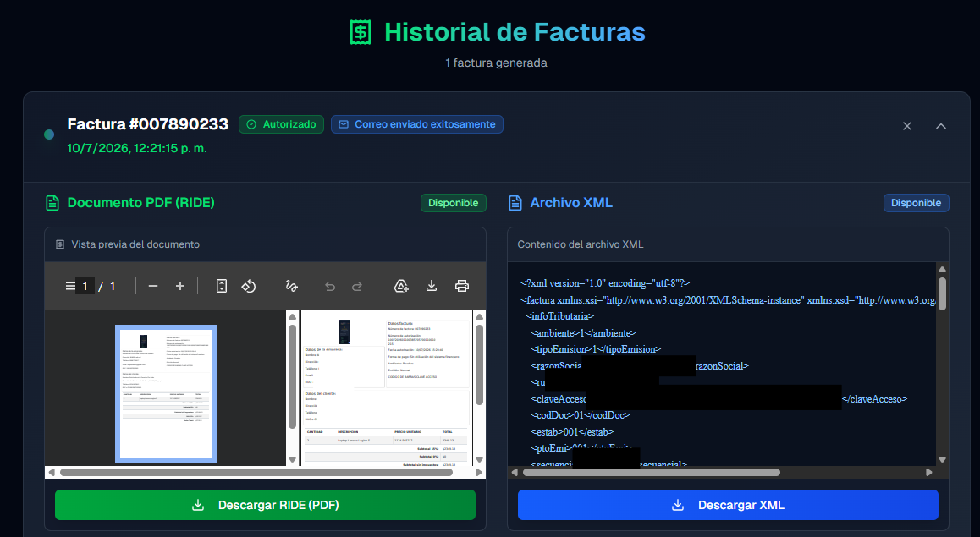980x537 pixels.
Task: Click the redo arrow in PDF toolbar
Action: pos(357,286)
